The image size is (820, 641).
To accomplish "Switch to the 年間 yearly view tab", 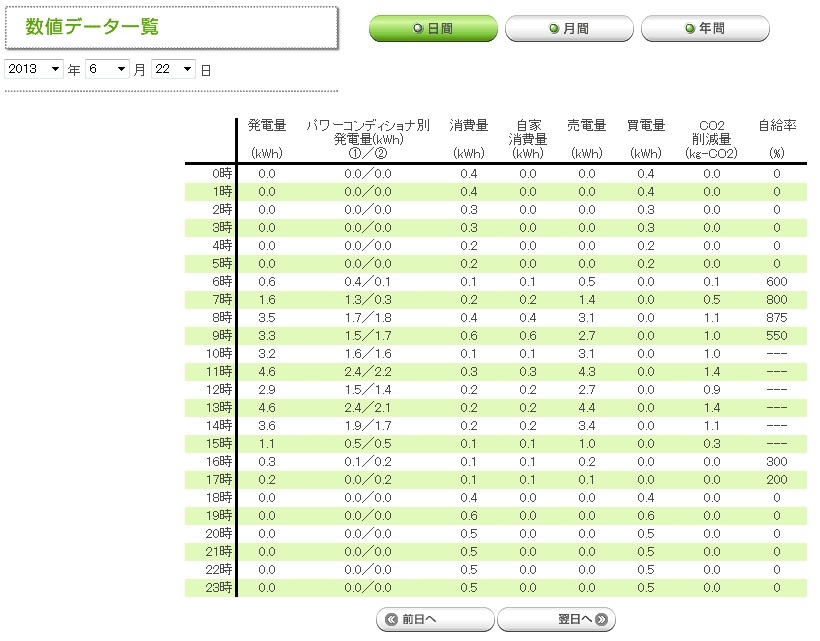I will point(705,28).
